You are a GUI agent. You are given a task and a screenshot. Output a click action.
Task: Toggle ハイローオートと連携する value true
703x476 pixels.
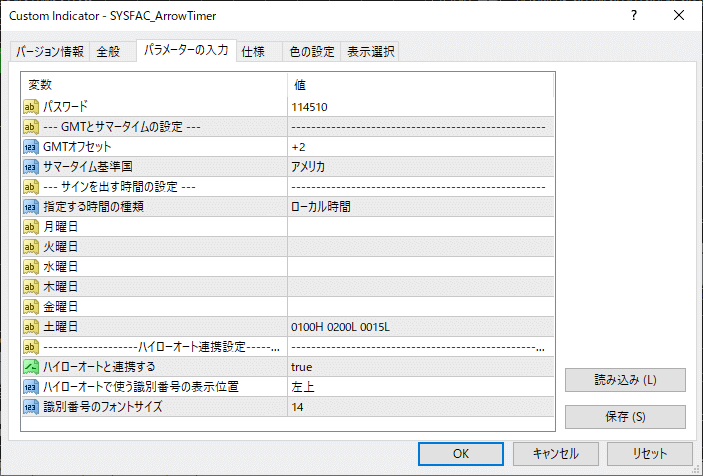point(421,367)
